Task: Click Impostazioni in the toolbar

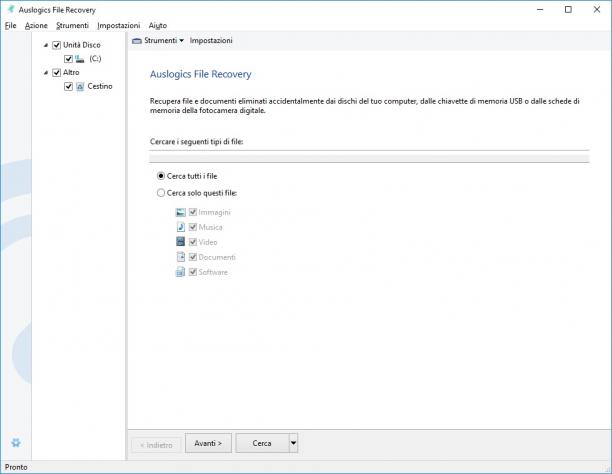Action: tap(211, 41)
